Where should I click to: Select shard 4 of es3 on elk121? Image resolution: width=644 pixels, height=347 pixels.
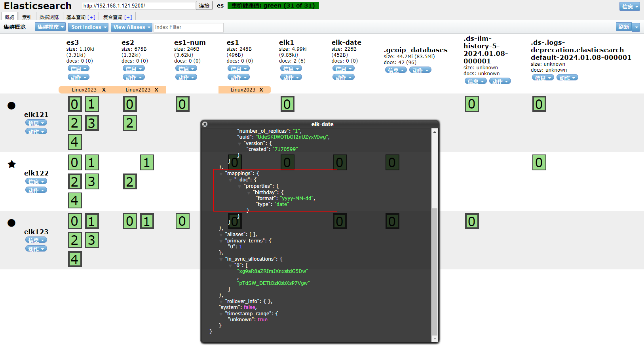point(74,142)
